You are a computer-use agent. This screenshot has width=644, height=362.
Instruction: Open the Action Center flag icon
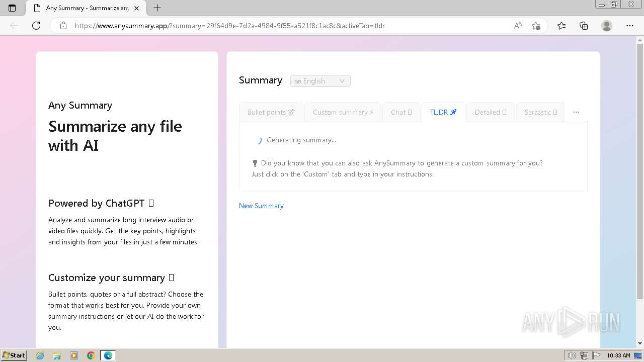click(x=596, y=355)
